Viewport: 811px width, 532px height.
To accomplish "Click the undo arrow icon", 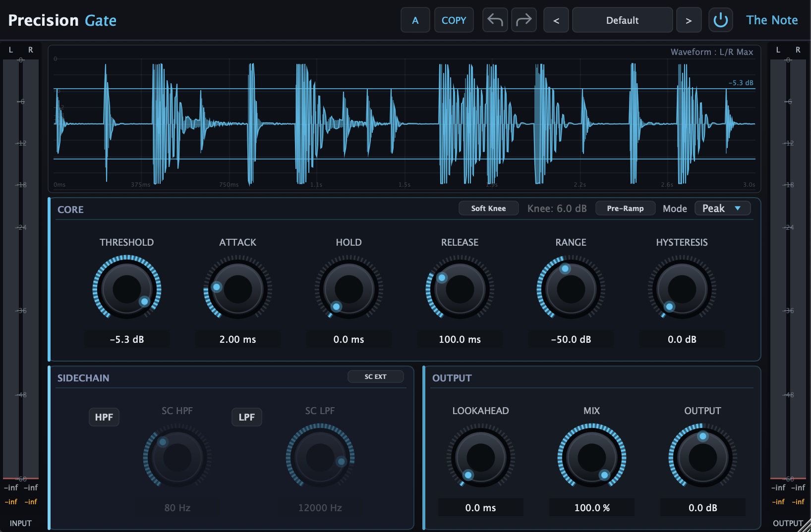I will pyautogui.click(x=495, y=20).
